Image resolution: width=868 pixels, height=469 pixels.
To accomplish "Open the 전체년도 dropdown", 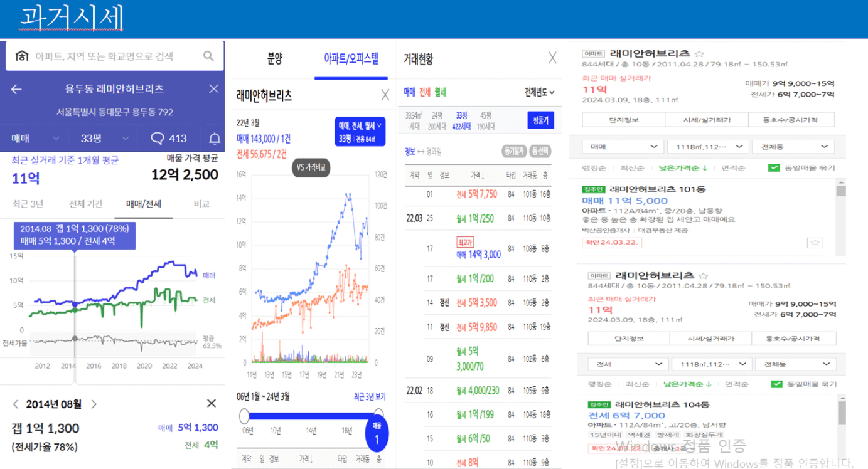I will (540, 92).
